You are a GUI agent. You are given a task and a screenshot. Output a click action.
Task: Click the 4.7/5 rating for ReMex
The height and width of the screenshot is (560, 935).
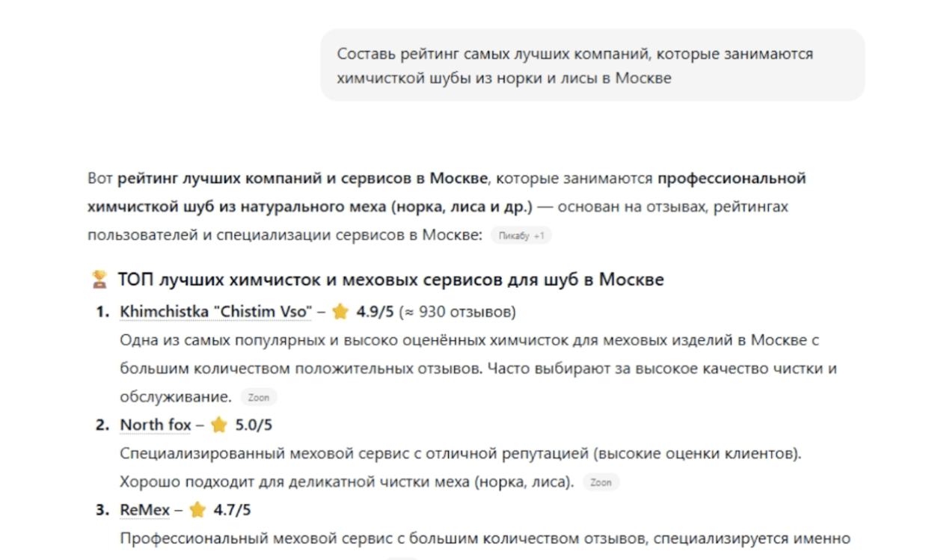[232, 511]
